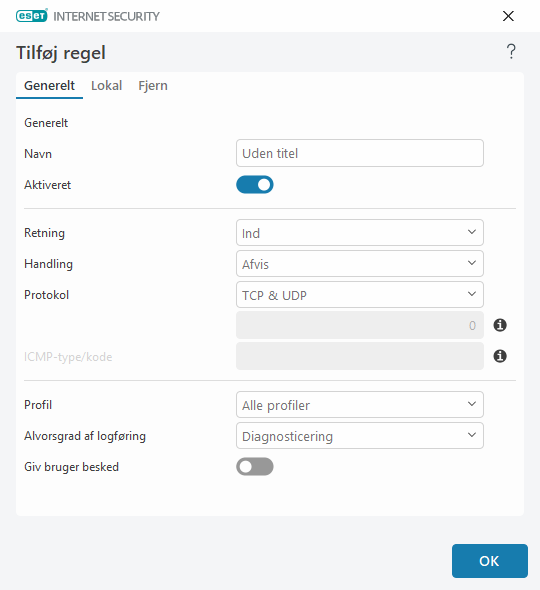Click the ESET logo in title bar
The width and height of the screenshot is (540, 590).
point(32,16)
